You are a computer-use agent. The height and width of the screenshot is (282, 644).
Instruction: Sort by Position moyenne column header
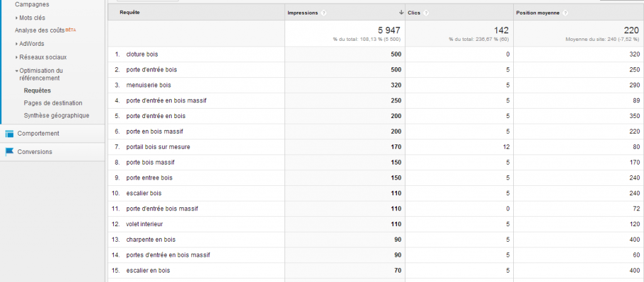pyautogui.click(x=538, y=13)
